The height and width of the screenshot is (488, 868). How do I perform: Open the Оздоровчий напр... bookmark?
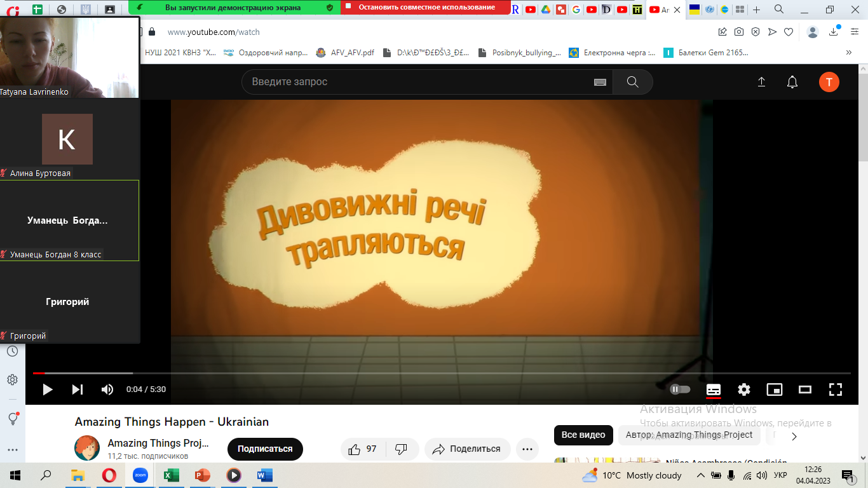pos(266,53)
